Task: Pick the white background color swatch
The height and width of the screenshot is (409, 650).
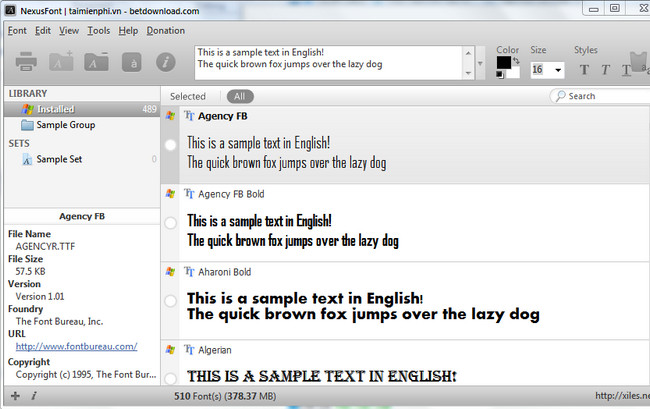Action: click(x=513, y=73)
